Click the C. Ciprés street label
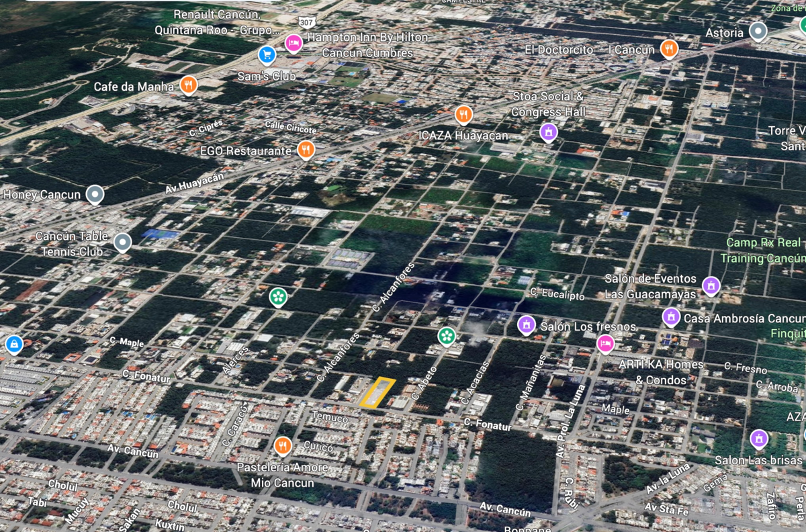The height and width of the screenshot is (532, 806). coord(206,128)
